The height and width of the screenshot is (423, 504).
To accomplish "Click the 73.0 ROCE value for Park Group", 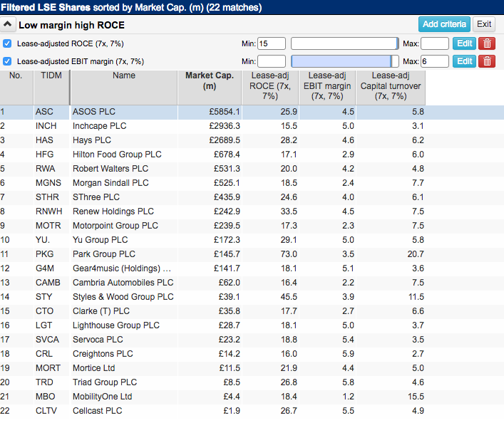I will [289, 254].
